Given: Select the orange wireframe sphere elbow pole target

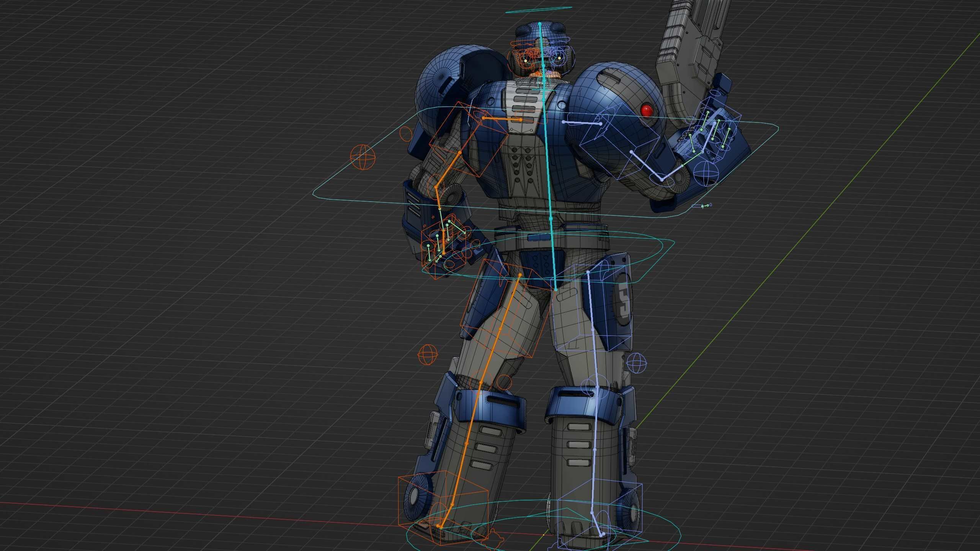Looking at the screenshot, I should (363, 156).
